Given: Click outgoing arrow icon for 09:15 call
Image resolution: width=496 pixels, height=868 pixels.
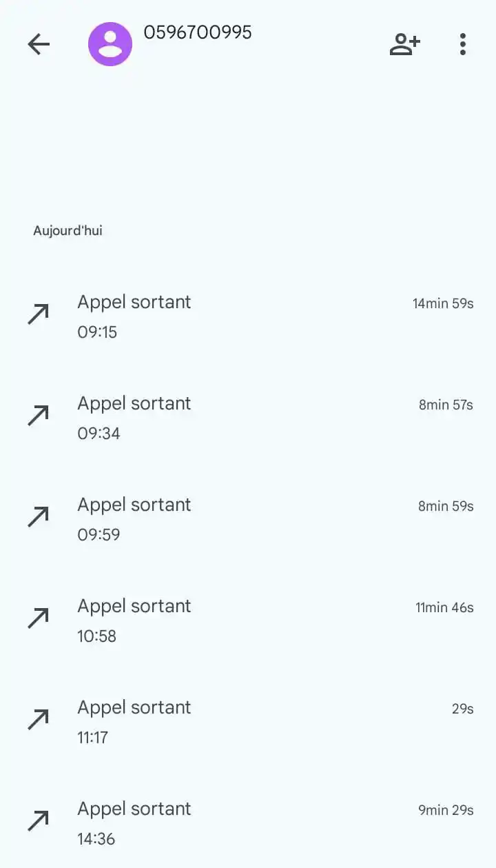Looking at the screenshot, I should pyautogui.click(x=39, y=314).
